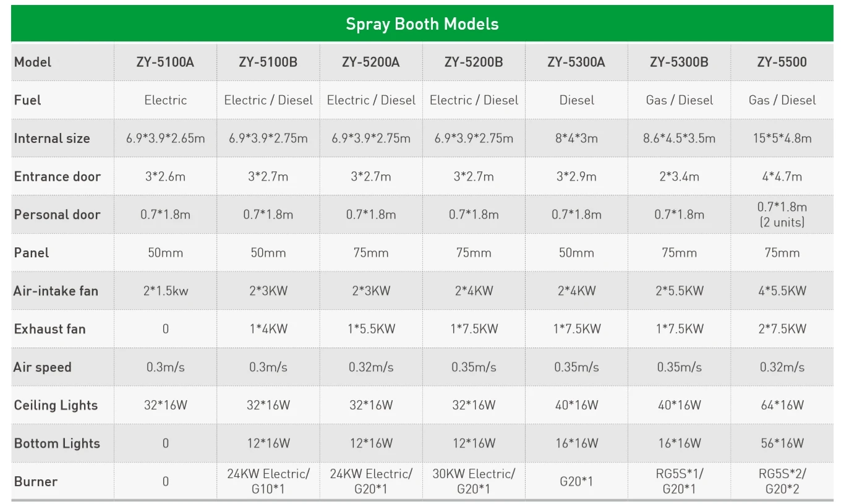Click the Entrance door row label
This screenshot has height=504, width=841.
pos(57,176)
